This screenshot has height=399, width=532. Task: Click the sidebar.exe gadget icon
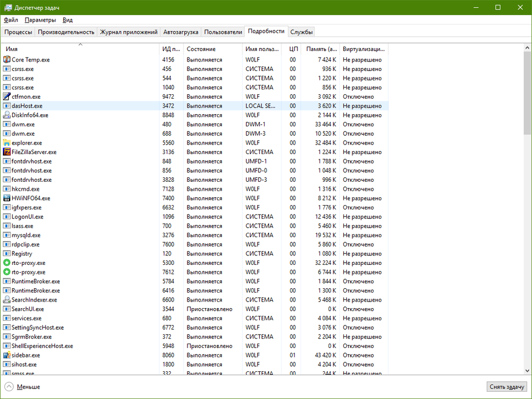pyautogui.click(x=7, y=355)
